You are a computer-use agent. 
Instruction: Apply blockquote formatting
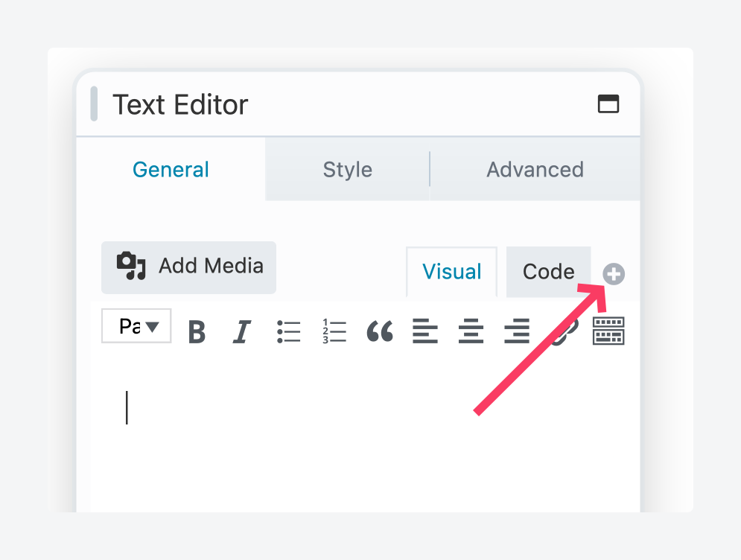pyautogui.click(x=380, y=331)
